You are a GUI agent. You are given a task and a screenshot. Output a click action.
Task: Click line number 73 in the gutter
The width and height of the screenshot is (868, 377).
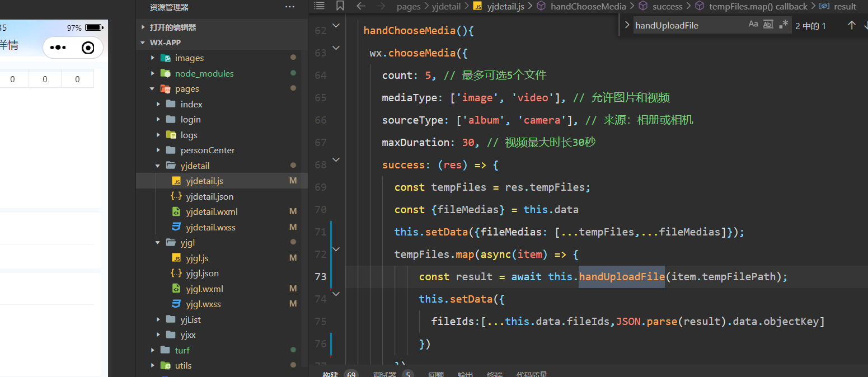coord(321,276)
